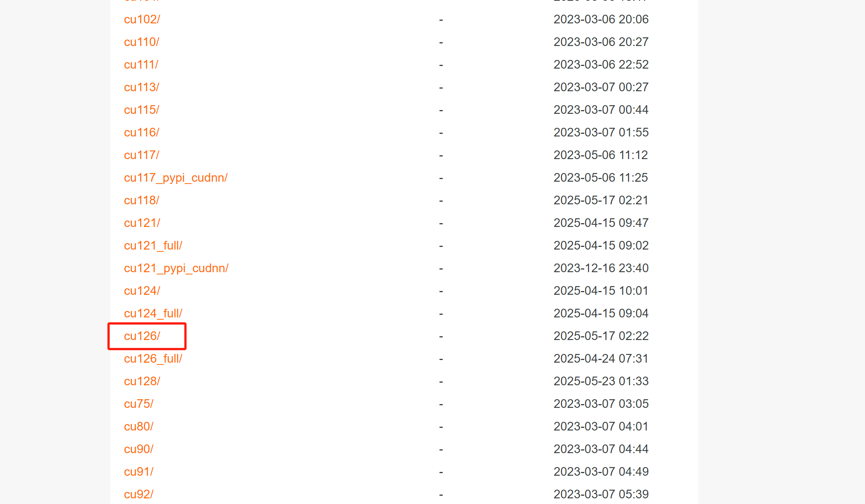
Task: Click the highlighted cu126/ link
Action: click(x=142, y=336)
